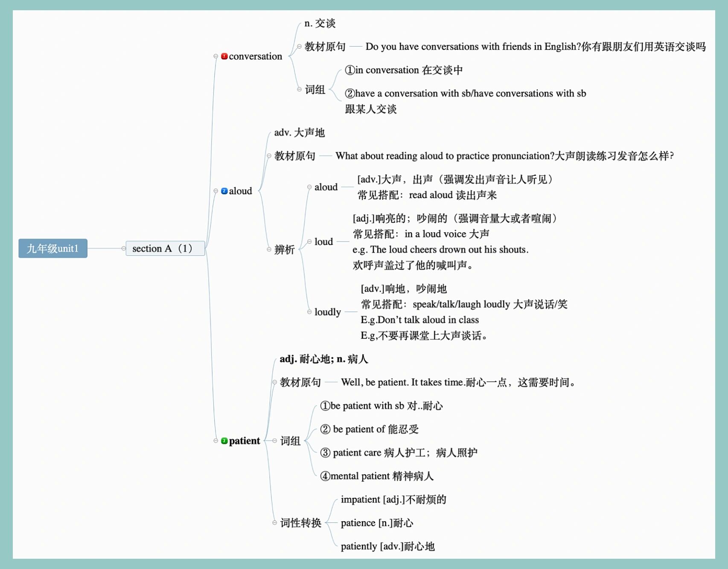Collapse the 辨析 branch
This screenshot has width=728, height=569.
click(269, 249)
